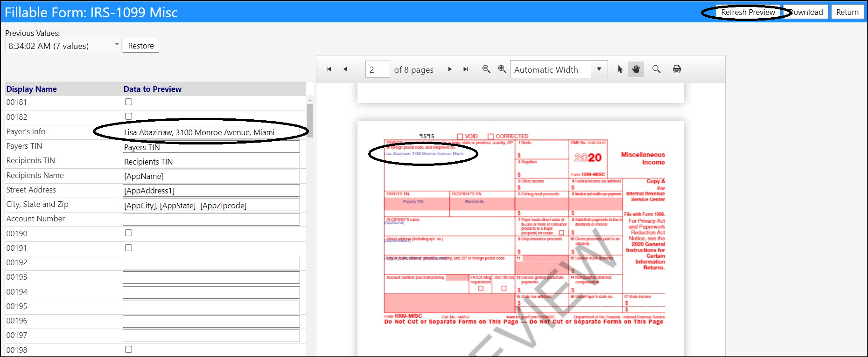
Task: Click the field list scrollbar thumb
Action: point(310,120)
